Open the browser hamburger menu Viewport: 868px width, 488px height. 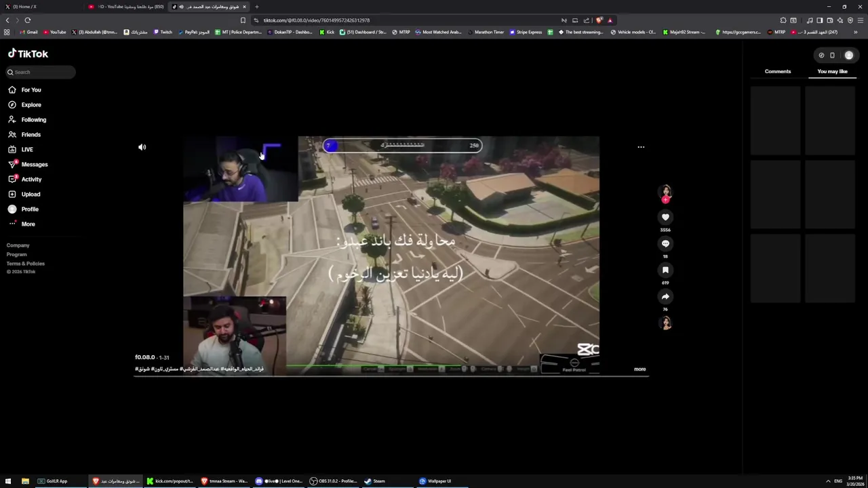(x=861, y=20)
